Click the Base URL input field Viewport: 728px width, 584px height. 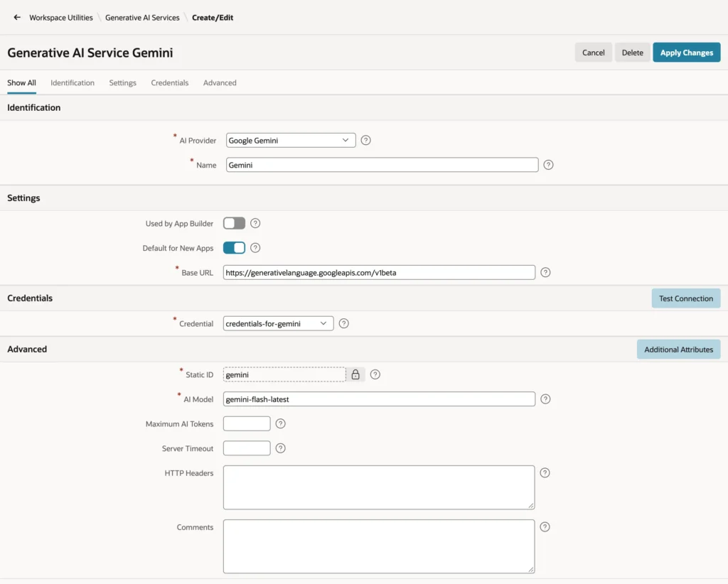pos(379,272)
